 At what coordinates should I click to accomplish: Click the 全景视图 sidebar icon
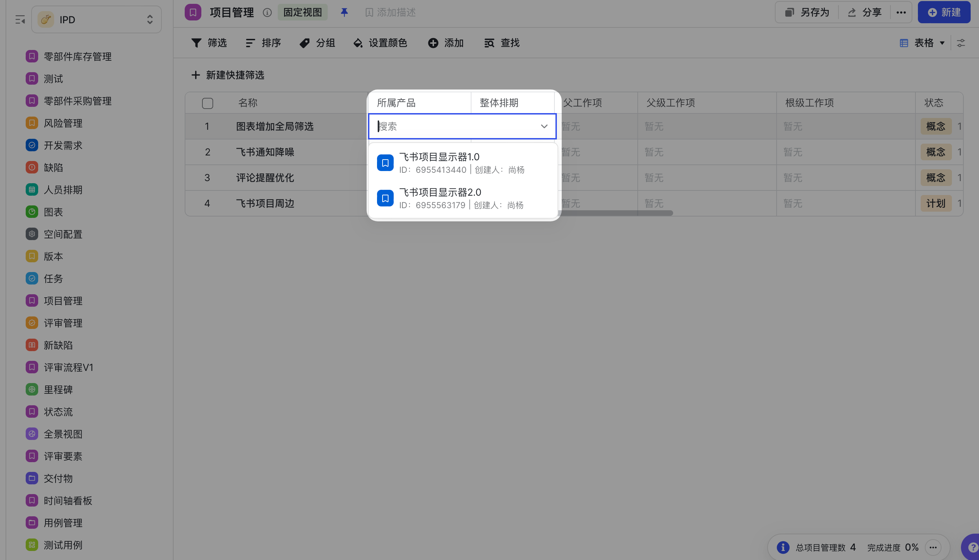[32, 434]
